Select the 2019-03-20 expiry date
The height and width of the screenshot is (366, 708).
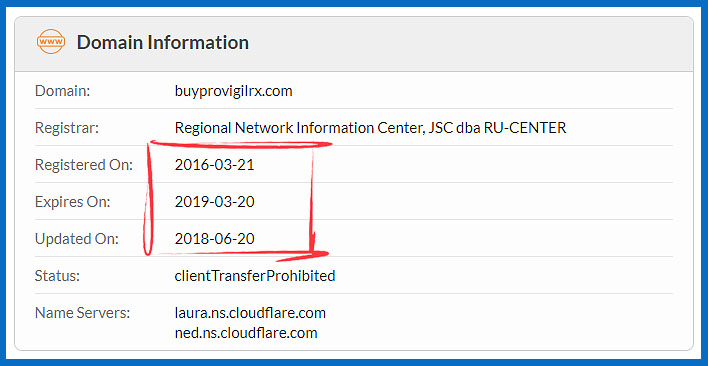(x=214, y=202)
